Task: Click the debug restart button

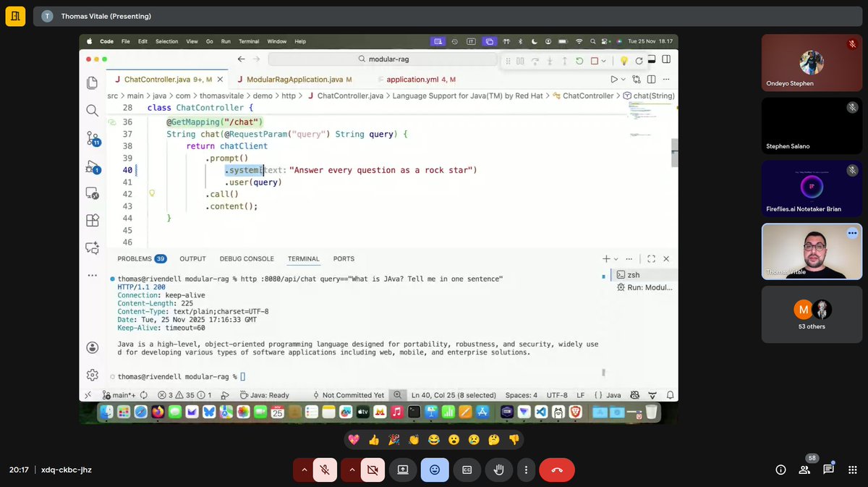Action: click(x=579, y=62)
